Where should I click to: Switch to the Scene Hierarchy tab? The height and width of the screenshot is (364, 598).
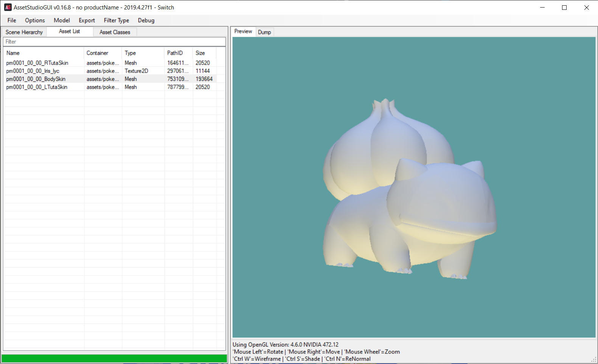coord(24,32)
